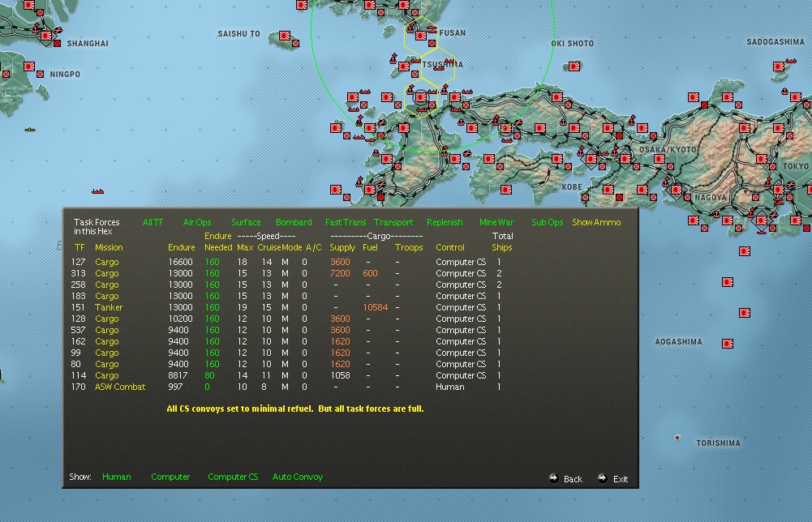Open task force 183 Cargo mission
Viewport: 812px width, 522px height.
(107, 296)
